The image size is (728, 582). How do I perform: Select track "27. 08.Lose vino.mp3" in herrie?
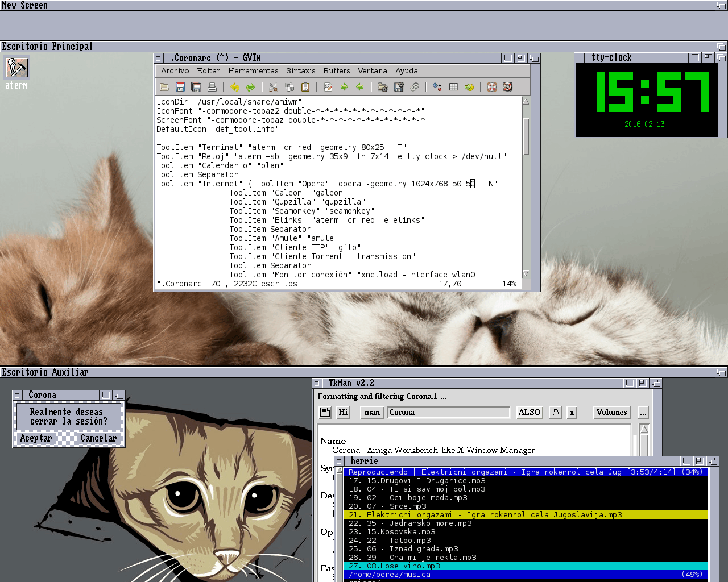click(x=526, y=566)
